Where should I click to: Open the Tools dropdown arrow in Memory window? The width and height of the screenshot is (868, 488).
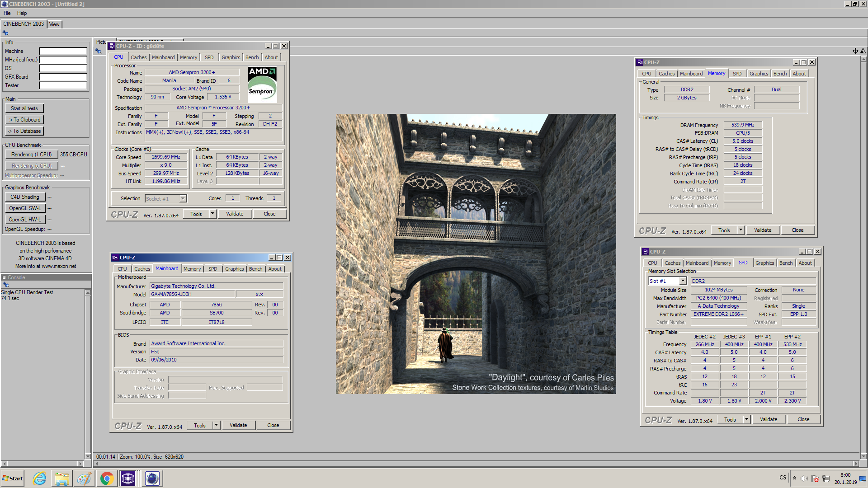(x=741, y=230)
